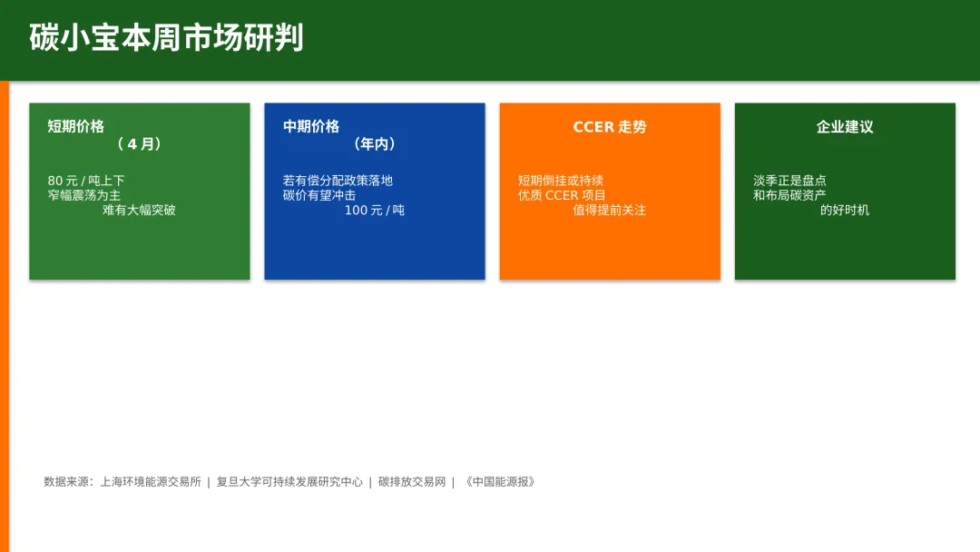This screenshot has width=980, height=552.
Task: Select the line 优质 CCER 项目
Action: coord(562,195)
